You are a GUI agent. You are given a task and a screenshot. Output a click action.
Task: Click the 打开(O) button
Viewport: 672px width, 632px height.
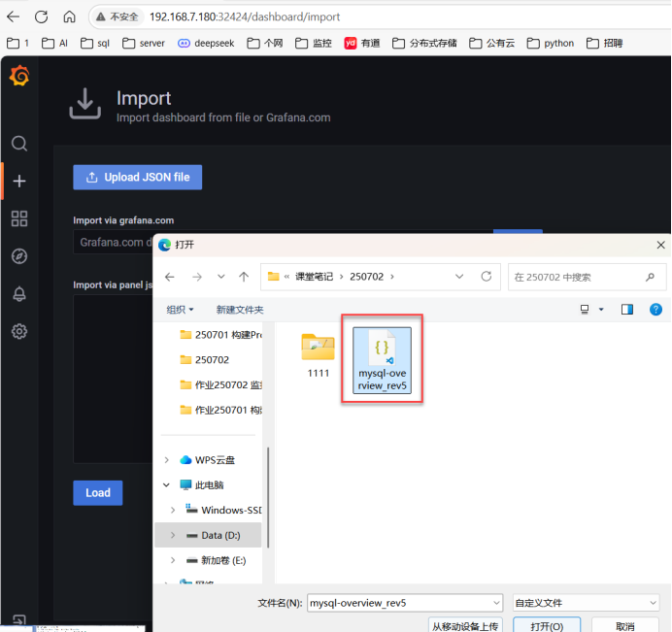click(x=547, y=626)
